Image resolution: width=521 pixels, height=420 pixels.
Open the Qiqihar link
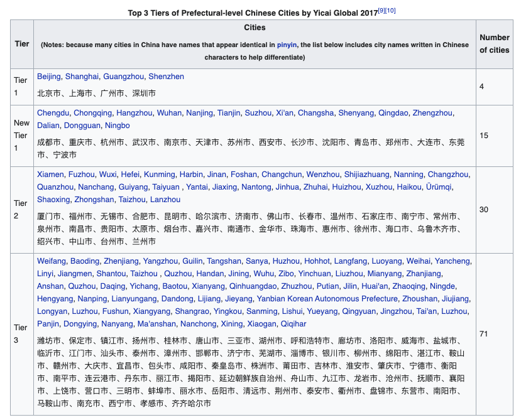click(x=293, y=324)
